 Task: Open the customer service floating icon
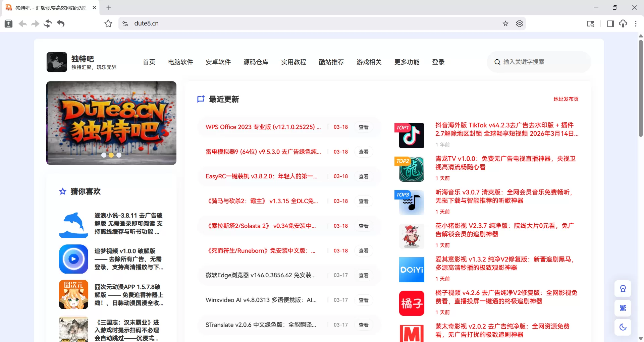coord(623,288)
